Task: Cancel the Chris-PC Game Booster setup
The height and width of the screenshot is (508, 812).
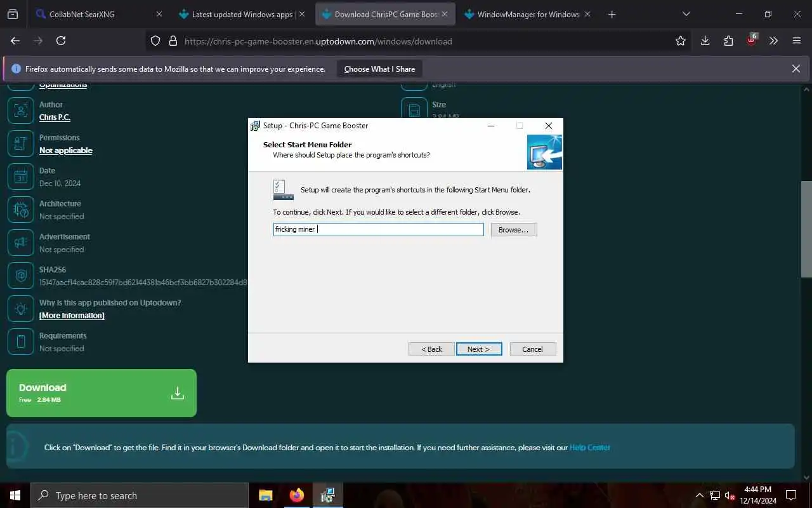Action: click(532, 349)
